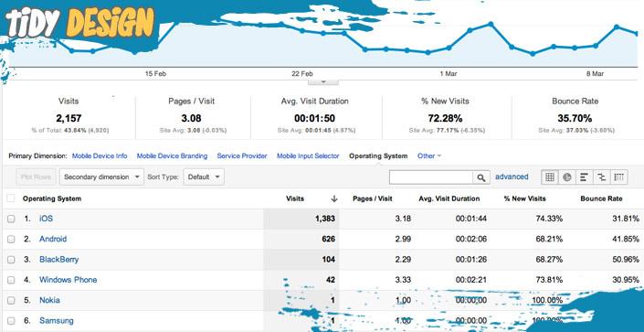The width and height of the screenshot is (644, 332).
Task: Click the Primary Dimension label
Action: (x=37, y=156)
